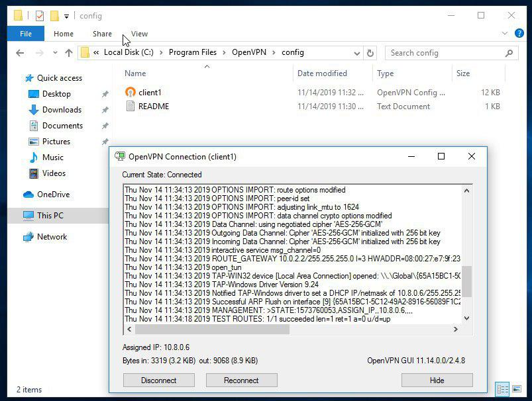Switch to large thumbnail view via status bar icon
Viewport: 532px width, 401px height.
(x=515, y=389)
